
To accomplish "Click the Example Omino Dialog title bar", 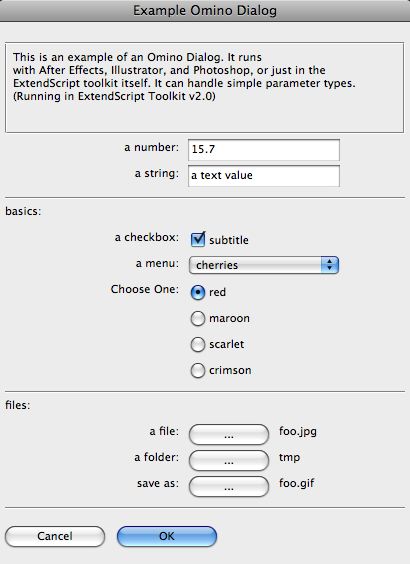I will coord(205,11).
